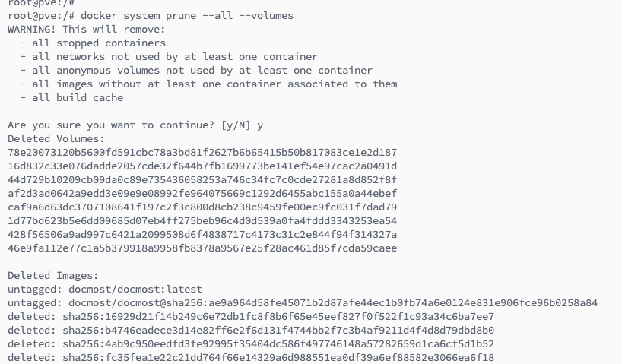Click the Deleted Volumes heading
This screenshot has width=622, height=364.
pyautogui.click(x=56, y=138)
